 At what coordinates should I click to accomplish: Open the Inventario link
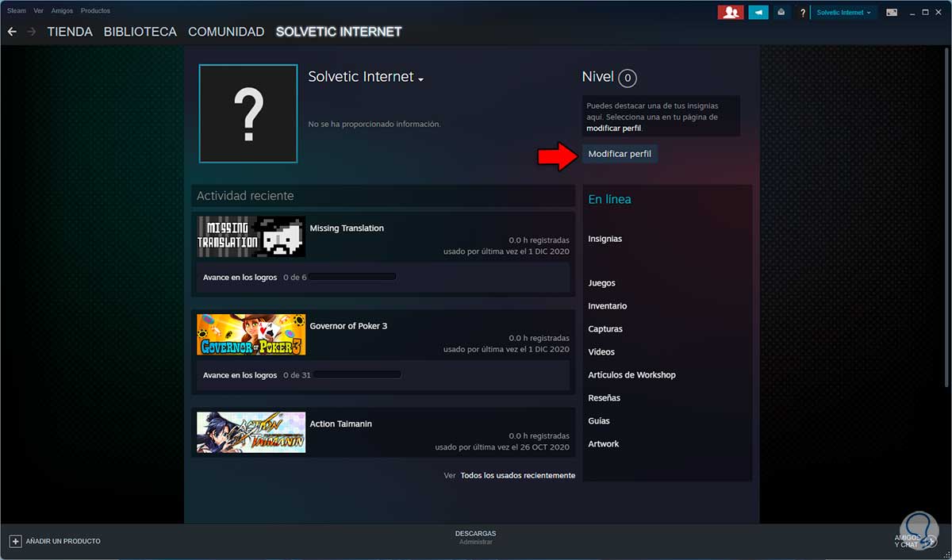point(608,306)
